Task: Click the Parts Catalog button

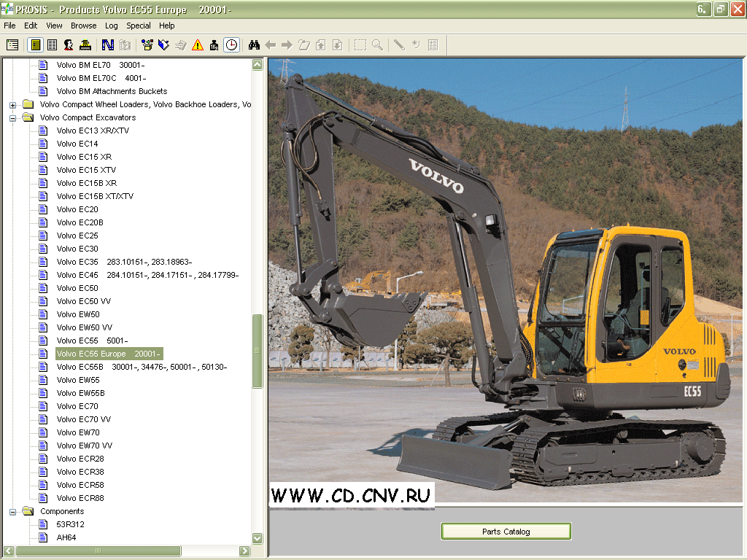Action: tap(506, 532)
